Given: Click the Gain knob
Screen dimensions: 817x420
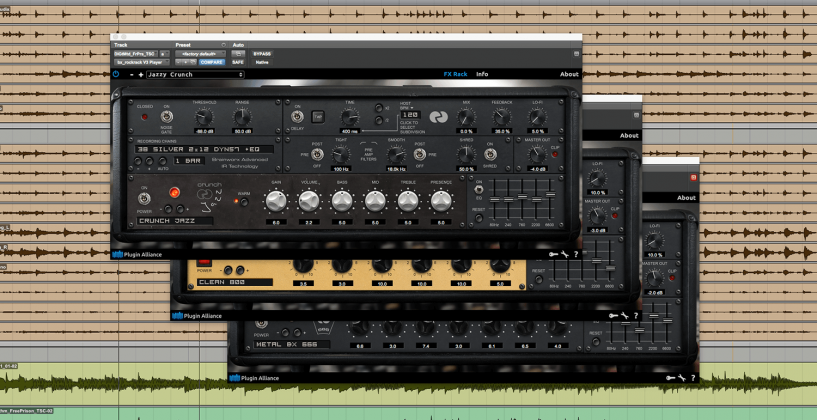Looking at the screenshot, I should 276,201.
